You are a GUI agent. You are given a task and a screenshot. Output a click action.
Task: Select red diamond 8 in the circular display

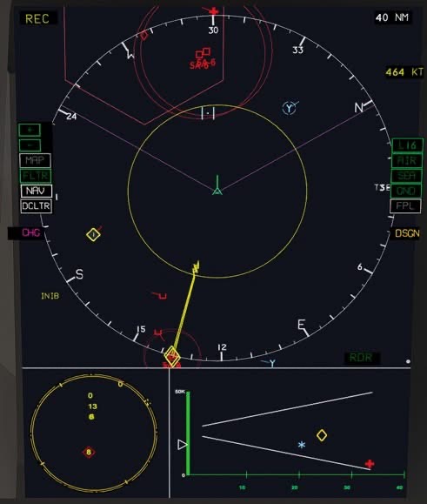tap(89, 453)
